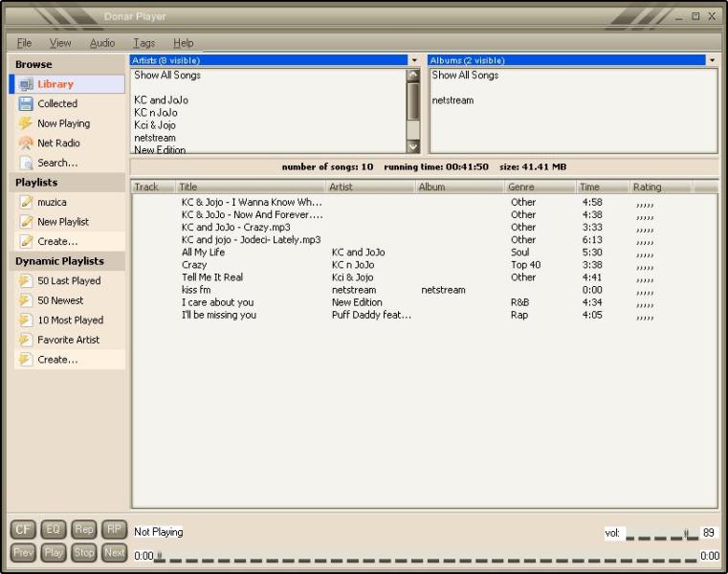The width and height of the screenshot is (728, 574).
Task: Open the muzica playlist
Action: tap(52, 202)
